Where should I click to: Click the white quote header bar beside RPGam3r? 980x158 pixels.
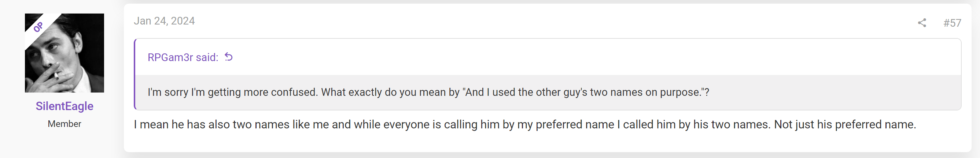(548, 57)
